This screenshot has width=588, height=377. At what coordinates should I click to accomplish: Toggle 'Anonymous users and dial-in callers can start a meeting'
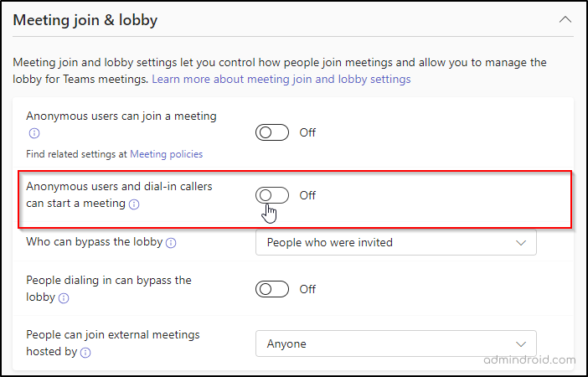pos(272,195)
